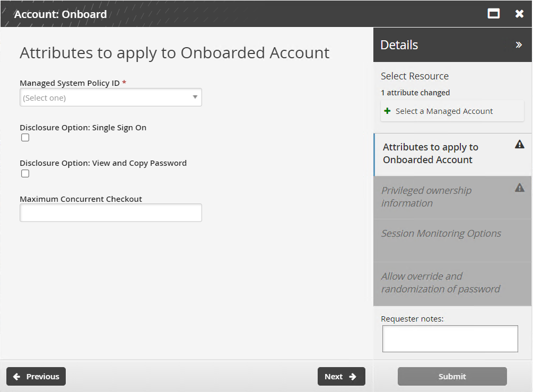Close the Account Onboard dialog

point(519,14)
